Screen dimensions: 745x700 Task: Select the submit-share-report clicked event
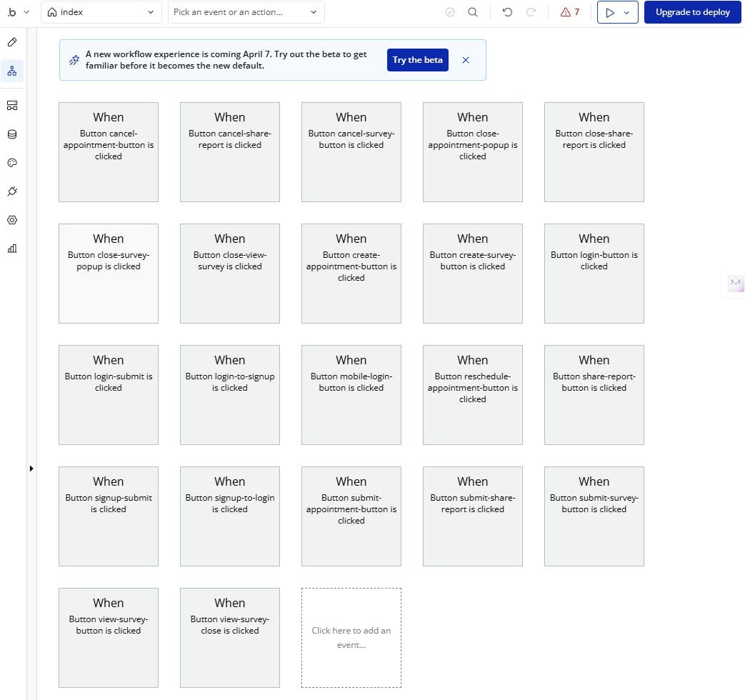[473, 516]
